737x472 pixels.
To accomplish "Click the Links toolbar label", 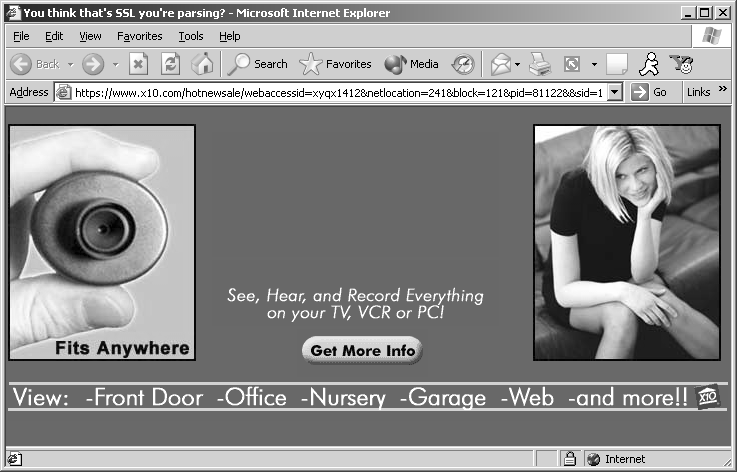I will [x=698, y=92].
